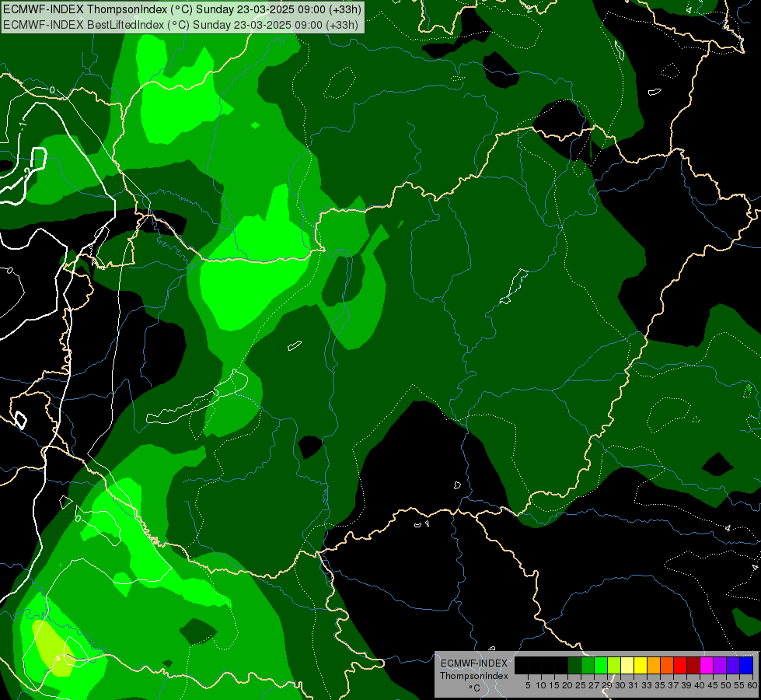Click the legend tick value 50

tap(726, 685)
